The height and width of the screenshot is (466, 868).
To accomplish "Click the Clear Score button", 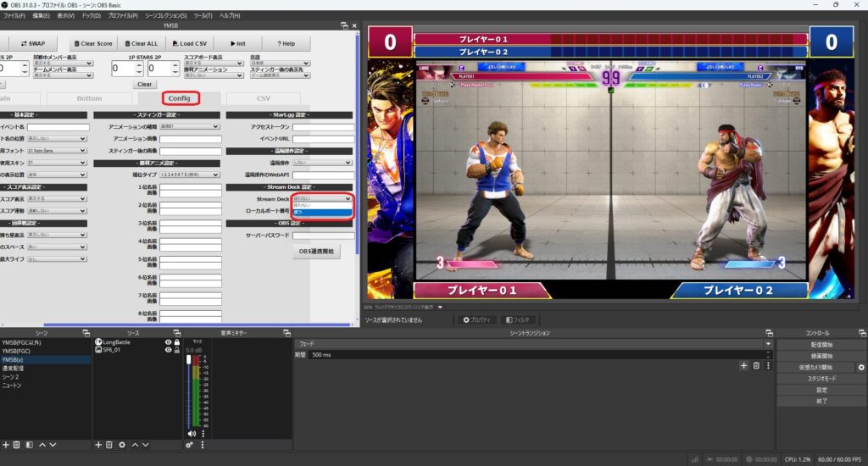I will (x=93, y=44).
